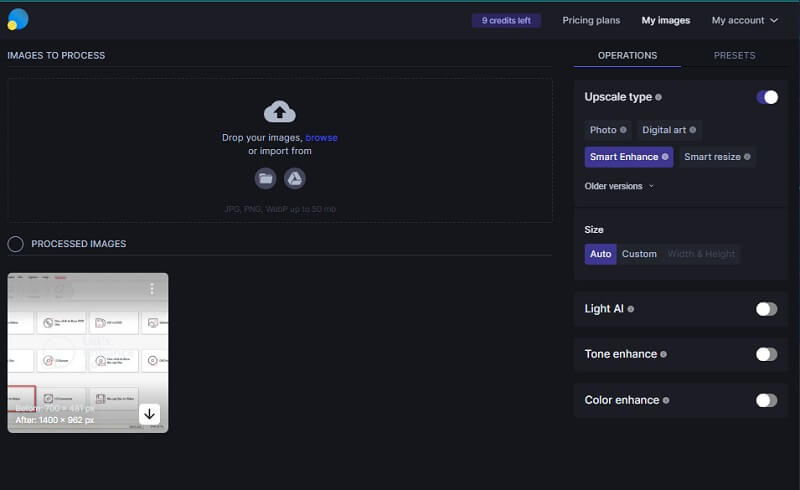This screenshot has height=490, width=800.
Task: Enable the Light AI toggle
Action: (x=766, y=309)
